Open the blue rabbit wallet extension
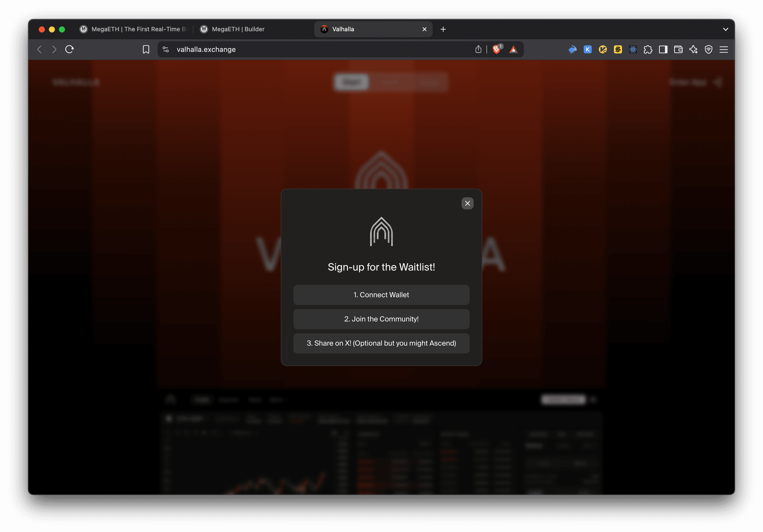The image size is (763, 532). pyautogui.click(x=572, y=50)
